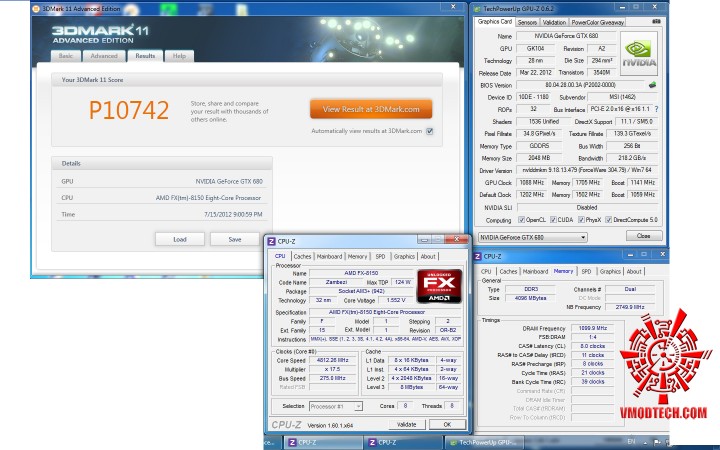The height and width of the screenshot is (450, 720).
Task: Click the CAS# Latency 8.0 clocks value
Action: 593,346
